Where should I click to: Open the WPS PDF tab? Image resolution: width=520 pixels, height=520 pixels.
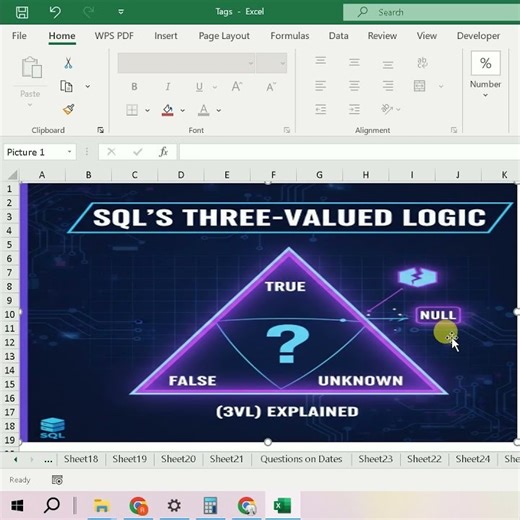point(114,36)
